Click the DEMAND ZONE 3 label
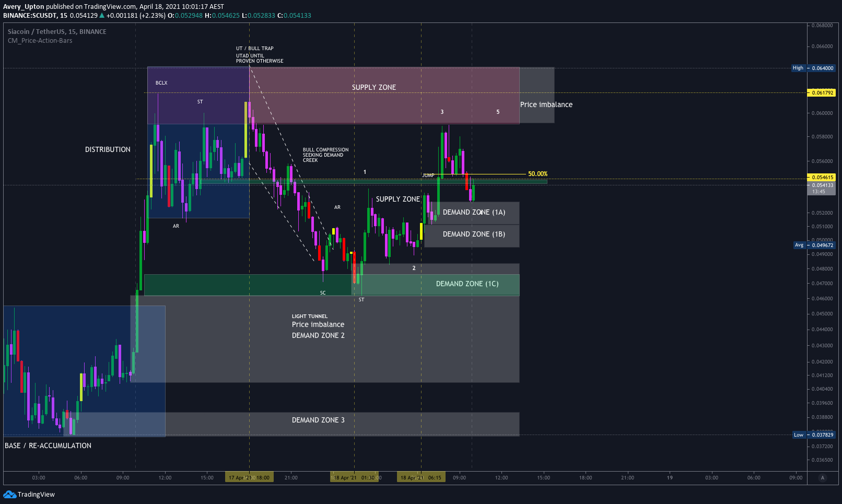 tap(318, 420)
